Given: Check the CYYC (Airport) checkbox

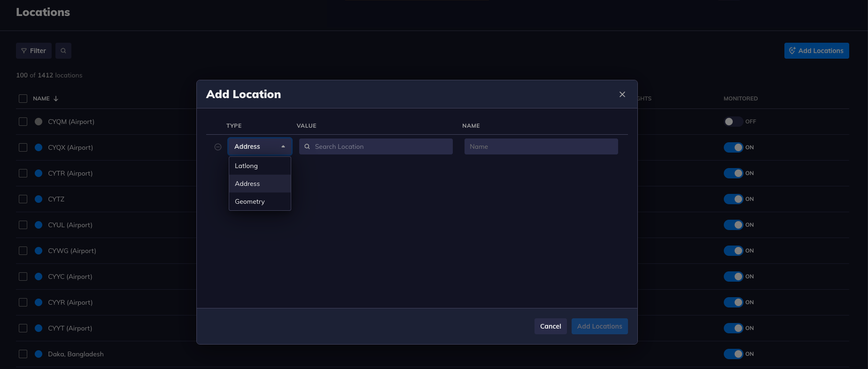Looking at the screenshot, I should [23, 277].
